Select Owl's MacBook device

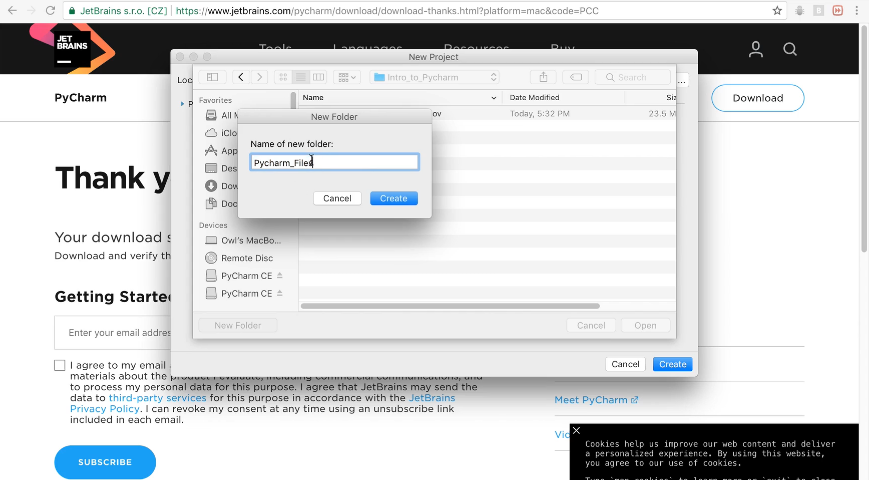243,241
